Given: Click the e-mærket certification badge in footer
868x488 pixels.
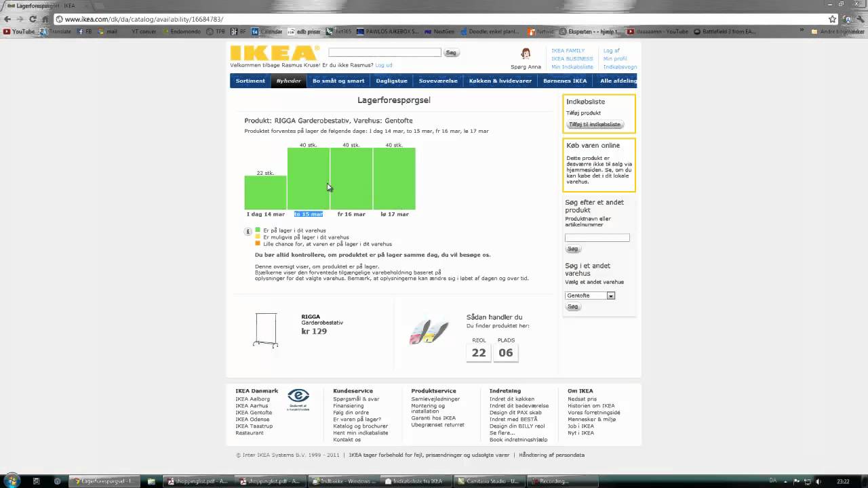Looking at the screenshot, I should [298, 399].
